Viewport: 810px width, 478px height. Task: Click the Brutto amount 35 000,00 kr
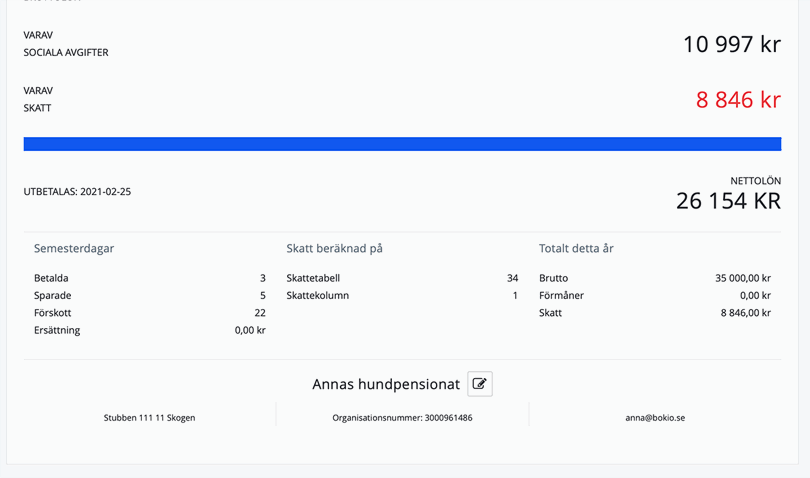tap(742, 278)
